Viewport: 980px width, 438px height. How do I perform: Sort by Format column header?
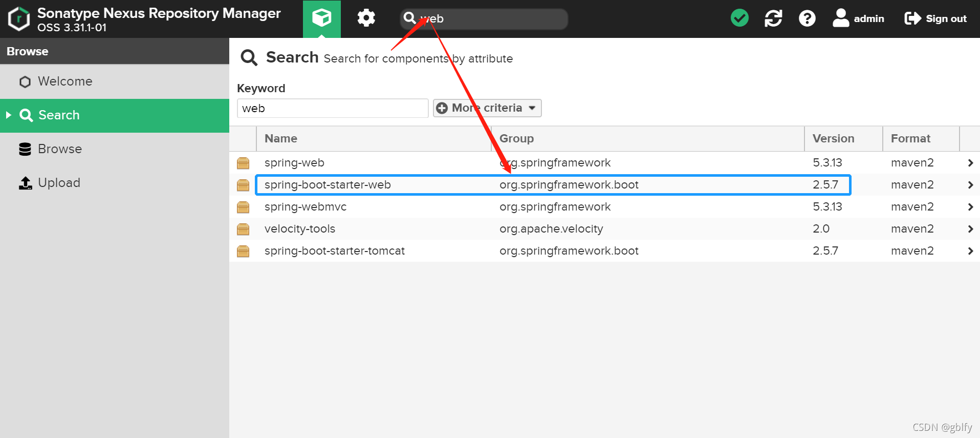[x=921, y=139]
